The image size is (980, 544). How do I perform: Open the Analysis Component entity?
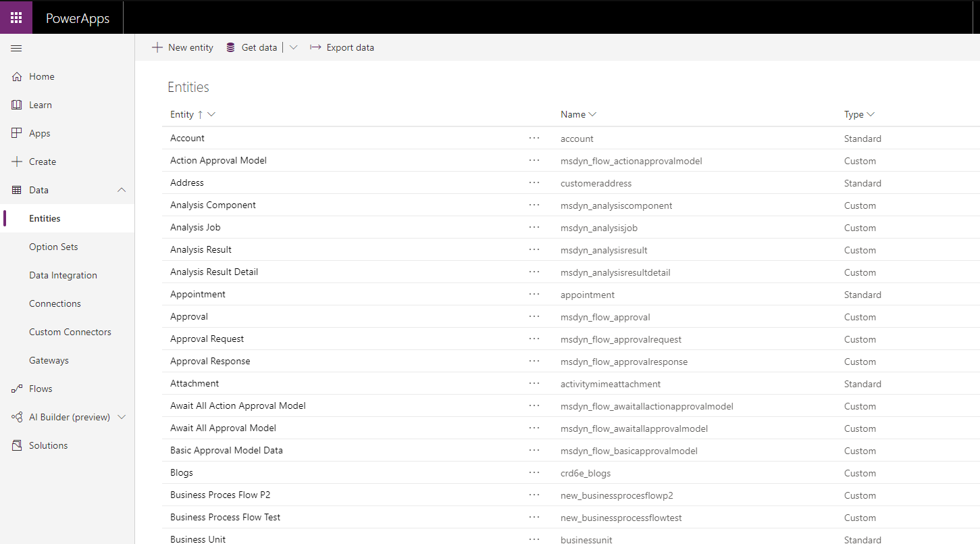(213, 205)
